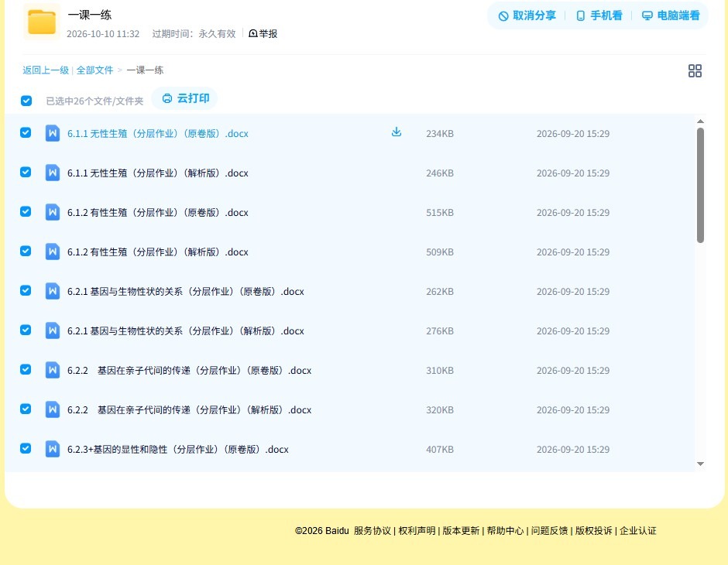728x565 pixels.
Task: Click Word icon of 6.1.1 无性生殖 原卷版
Action: 53,133
